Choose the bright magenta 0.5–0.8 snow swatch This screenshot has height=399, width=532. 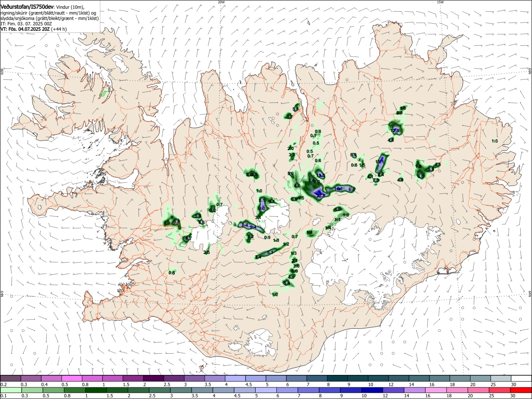[72, 378]
